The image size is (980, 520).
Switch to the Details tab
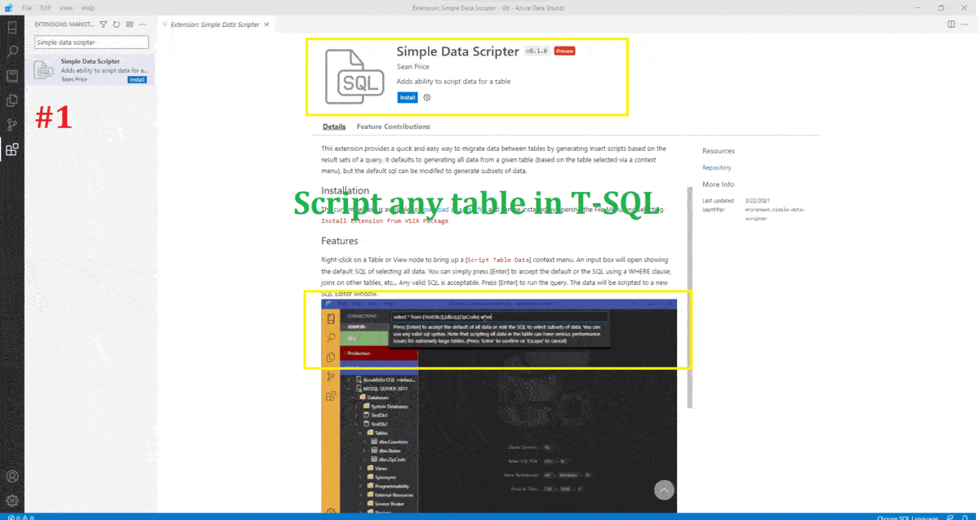click(x=334, y=127)
